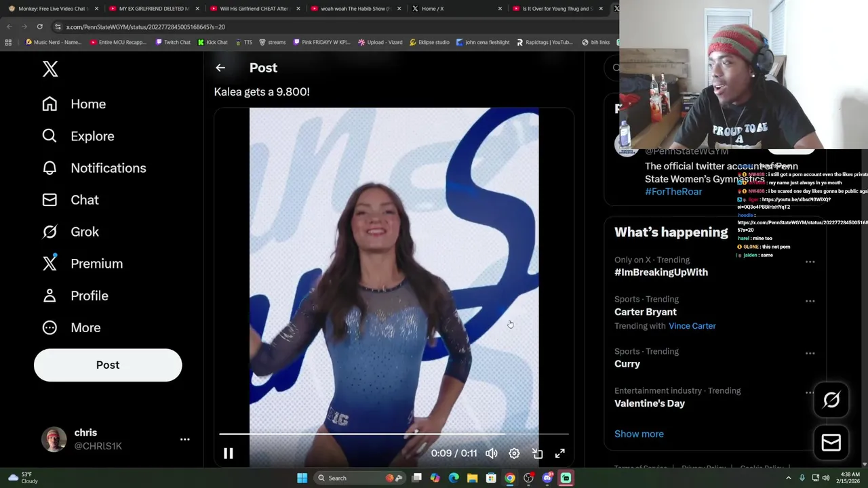Viewport: 868px width, 488px height.
Task: Toggle picture-in-picture mode for video
Action: 537,453
